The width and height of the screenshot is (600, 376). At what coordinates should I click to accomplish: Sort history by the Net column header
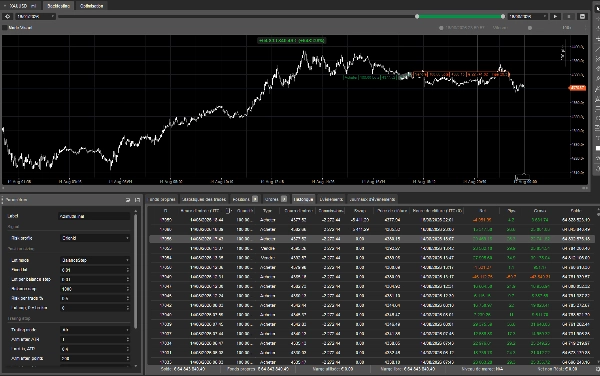[483, 211]
